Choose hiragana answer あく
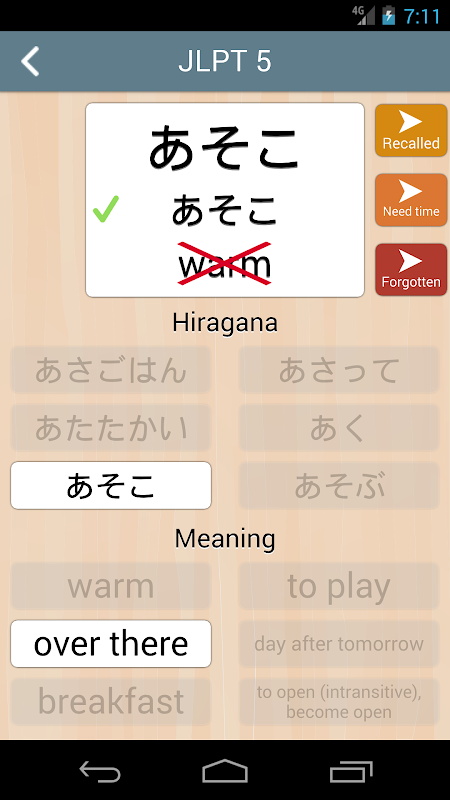Image resolution: width=450 pixels, height=800 pixels. click(339, 428)
